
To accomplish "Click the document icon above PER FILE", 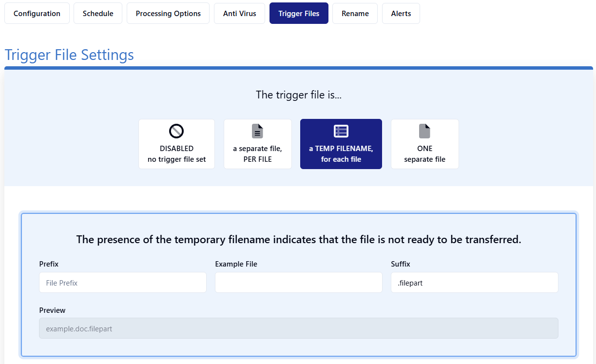I will tap(257, 131).
